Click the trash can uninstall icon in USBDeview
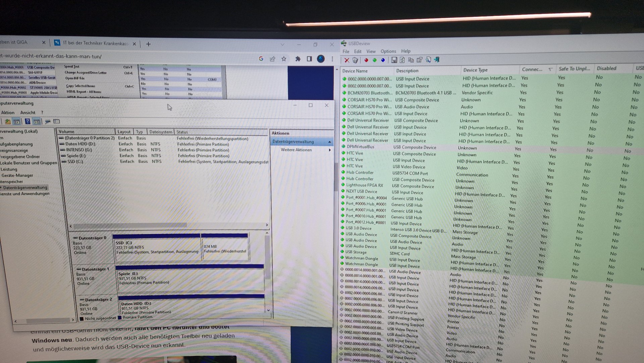Viewport: 644px width, 363px height. pos(355,60)
